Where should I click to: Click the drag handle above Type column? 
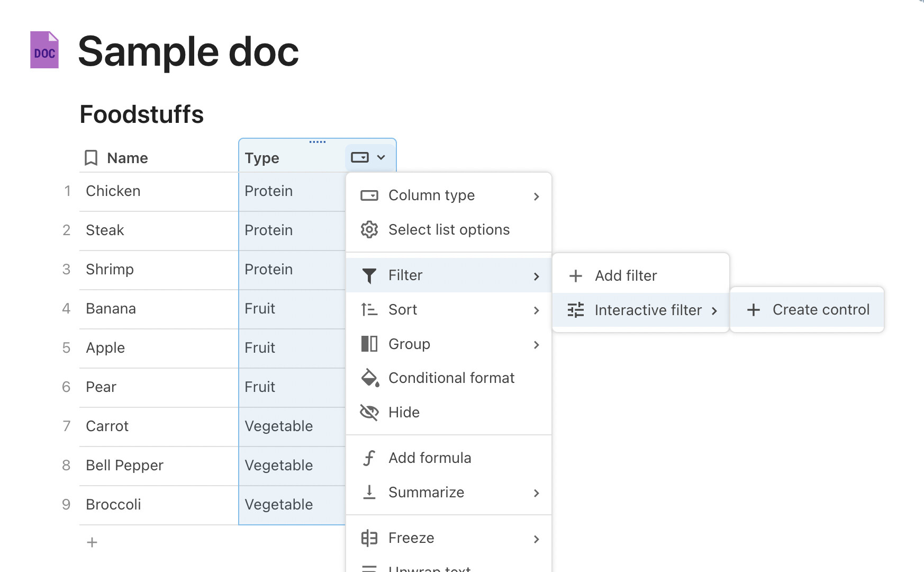pyautogui.click(x=318, y=142)
